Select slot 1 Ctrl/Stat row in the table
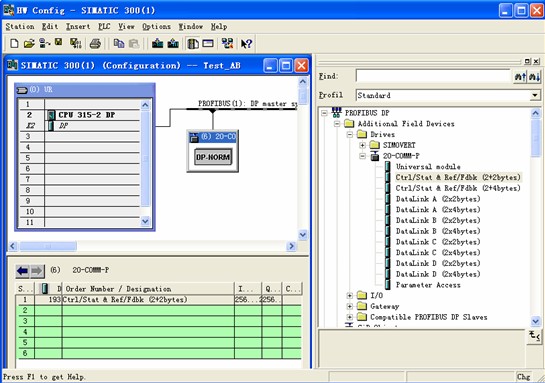This screenshot has width=545, height=383. 158,300
